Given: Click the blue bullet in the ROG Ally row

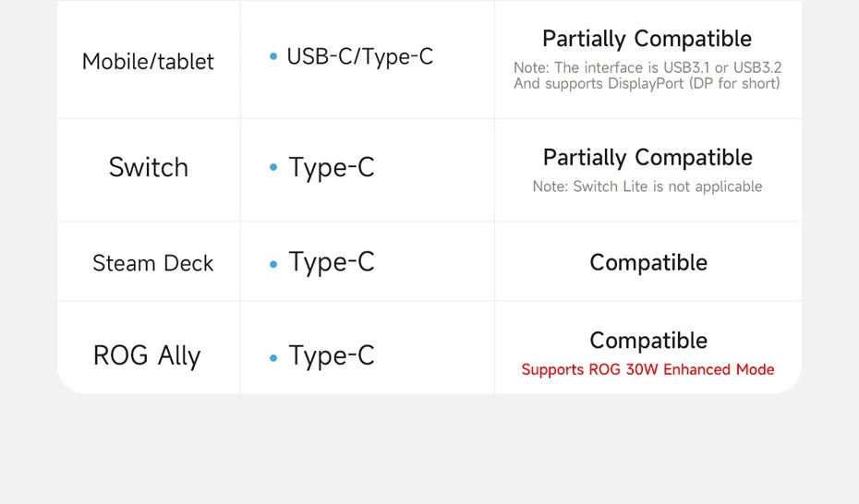Looking at the screenshot, I should [x=273, y=357].
